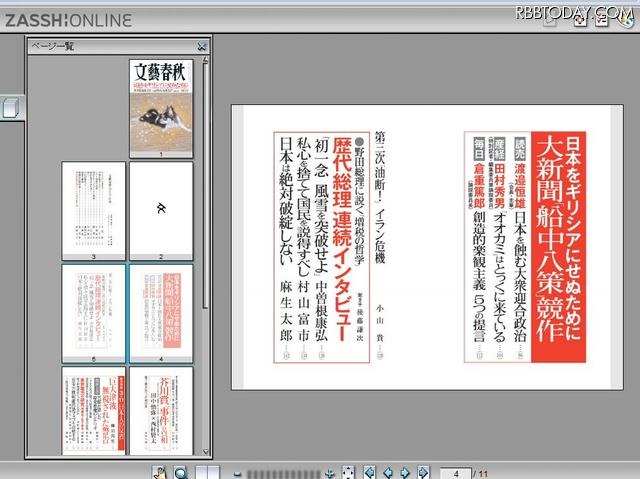Toggle the side panel tab on left edge
This screenshot has width=640, height=479.
[10, 108]
